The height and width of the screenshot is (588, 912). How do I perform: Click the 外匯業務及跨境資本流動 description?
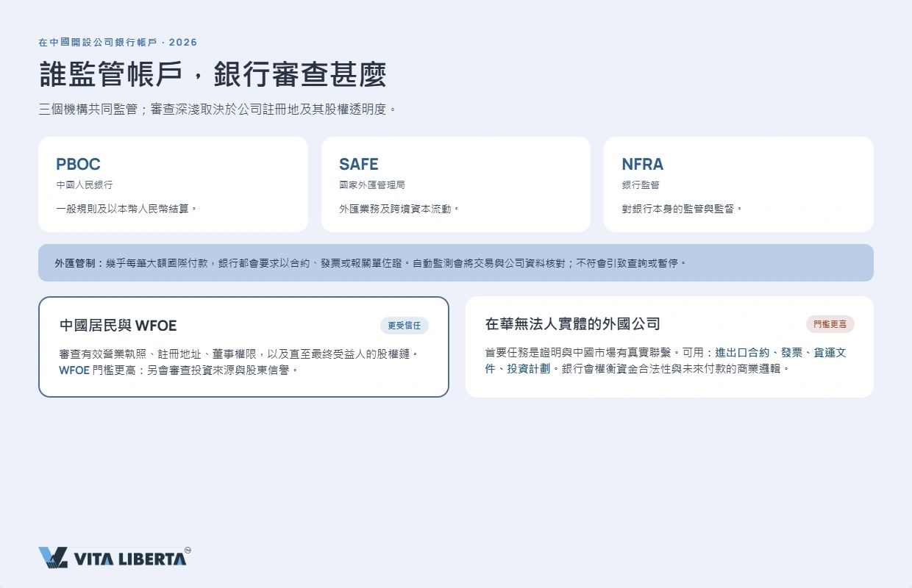point(399,209)
